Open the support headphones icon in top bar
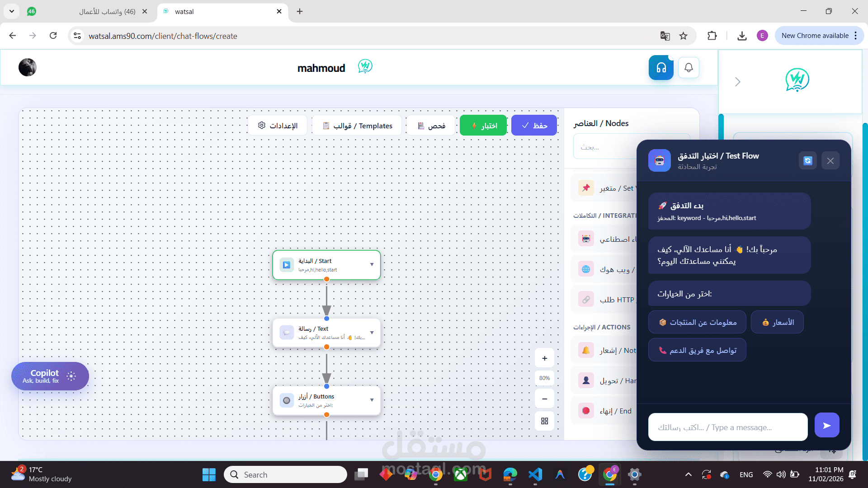The height and width of the screenshot is (488, 868). (660, 67)
